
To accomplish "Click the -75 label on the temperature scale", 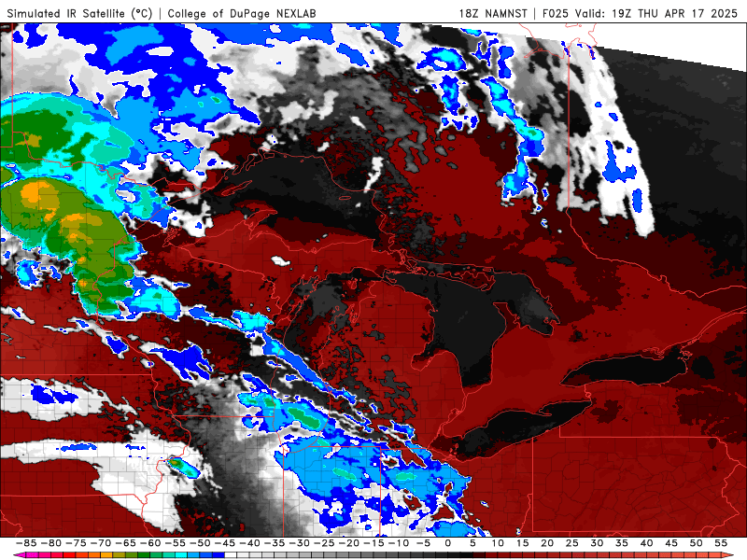I will coord(76,543).
